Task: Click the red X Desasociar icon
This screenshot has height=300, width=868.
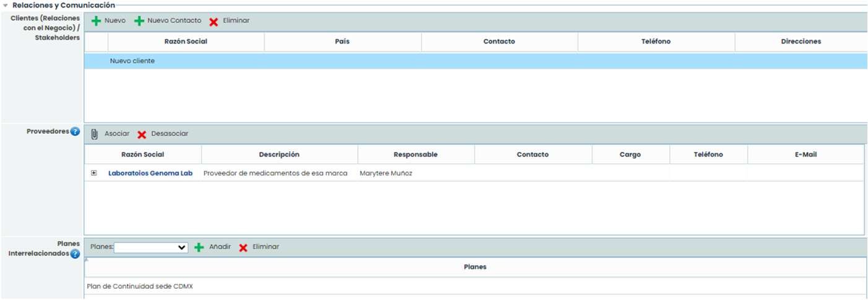Action: [142, 135]
